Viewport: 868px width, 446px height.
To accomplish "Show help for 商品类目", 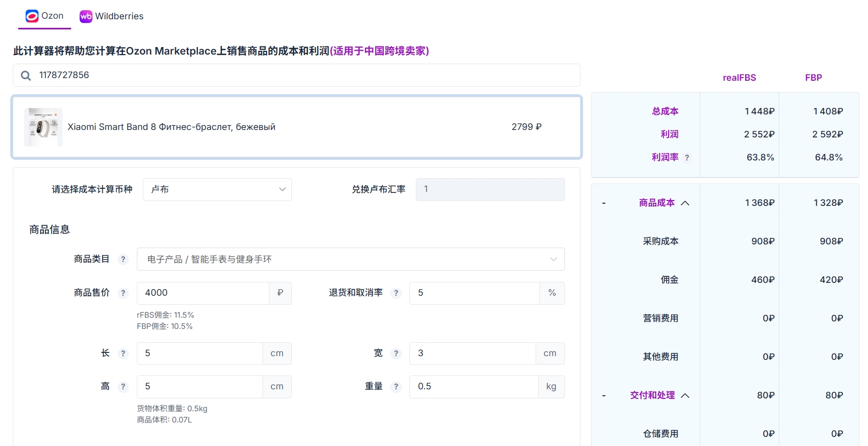I will [123, 259].
